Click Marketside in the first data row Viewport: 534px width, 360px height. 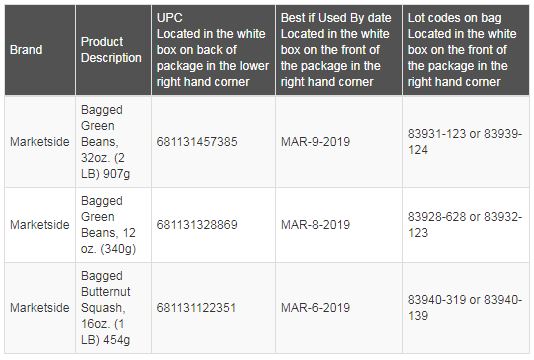point(40,142)
